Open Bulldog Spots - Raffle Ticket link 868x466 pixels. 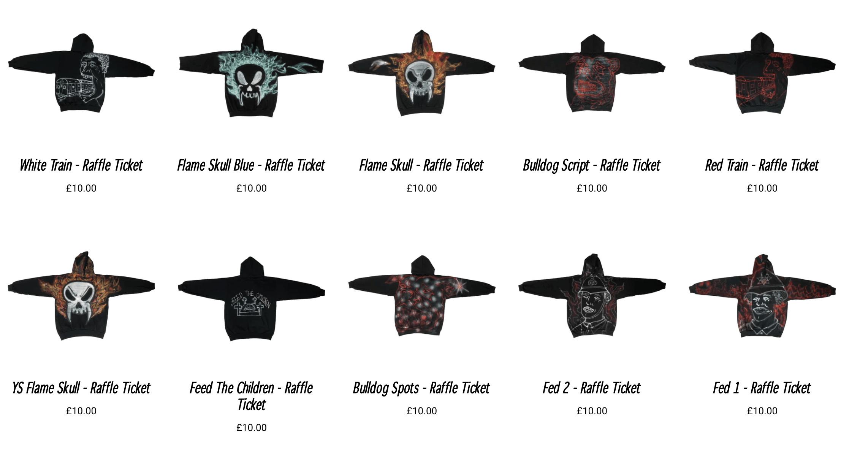click(x=421, y=388)
